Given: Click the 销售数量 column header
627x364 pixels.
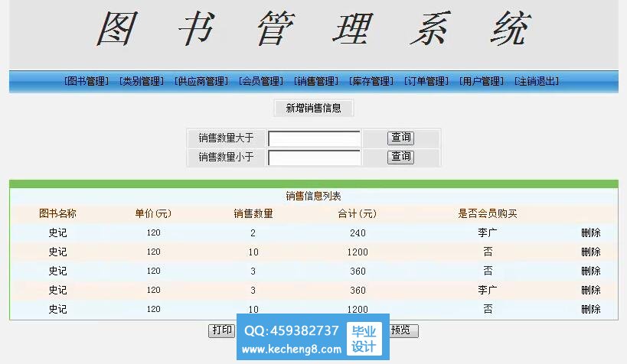Looking at the screenshot, I should click(253, 214).
